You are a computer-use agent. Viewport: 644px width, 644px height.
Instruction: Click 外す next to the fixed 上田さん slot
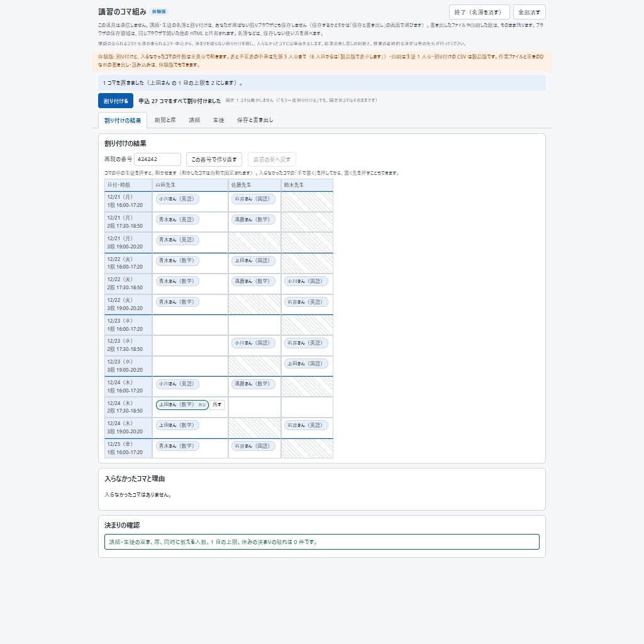coord(217,404)
